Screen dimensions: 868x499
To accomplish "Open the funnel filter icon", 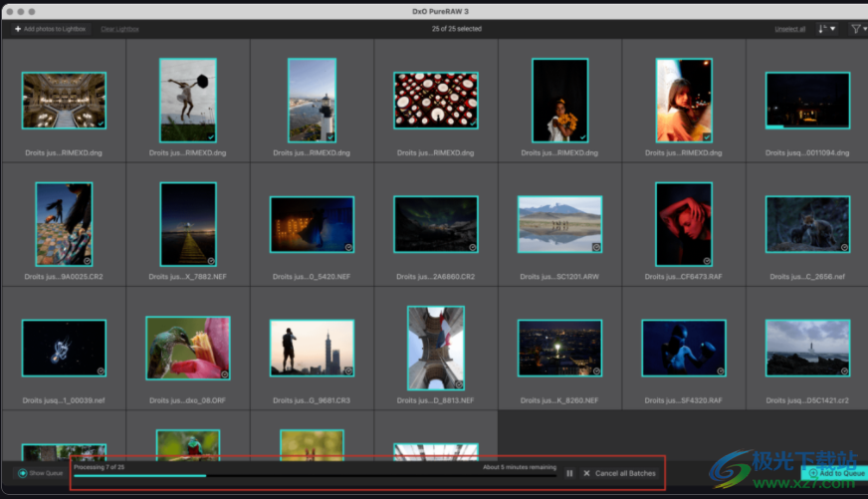I will 856,29.
